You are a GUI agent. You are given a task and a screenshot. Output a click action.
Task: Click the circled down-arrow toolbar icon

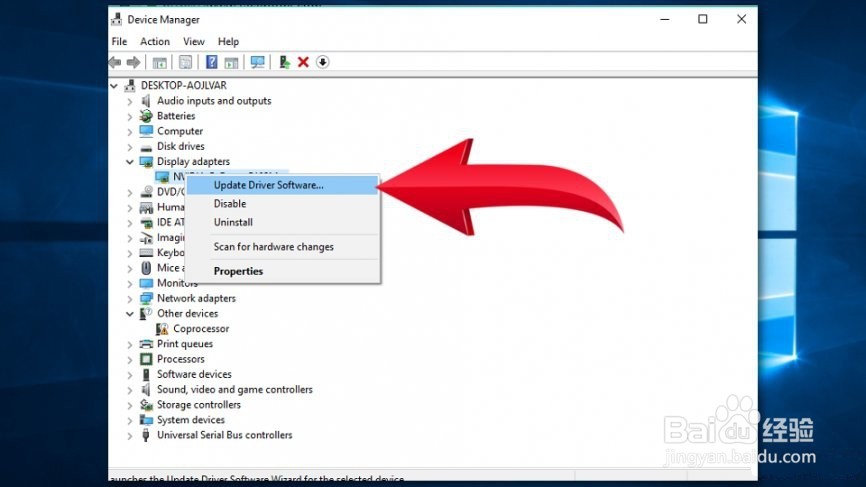[x=323, y=62]
